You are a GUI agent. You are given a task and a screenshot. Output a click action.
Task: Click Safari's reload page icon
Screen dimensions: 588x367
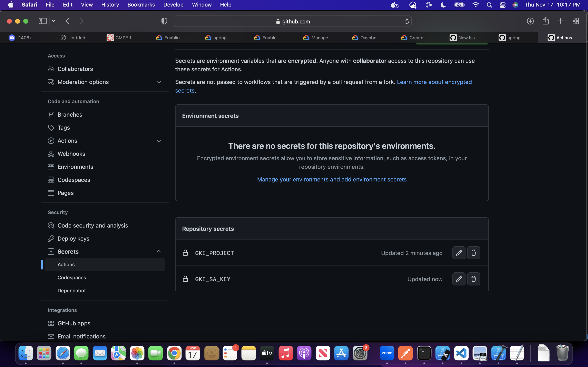(406, 21)
